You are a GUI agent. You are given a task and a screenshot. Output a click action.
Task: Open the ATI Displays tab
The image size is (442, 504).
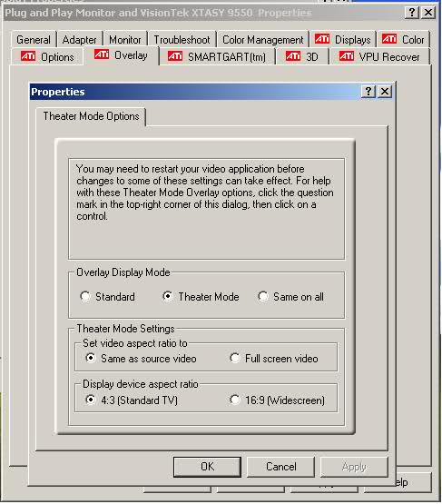pos(342,40)
